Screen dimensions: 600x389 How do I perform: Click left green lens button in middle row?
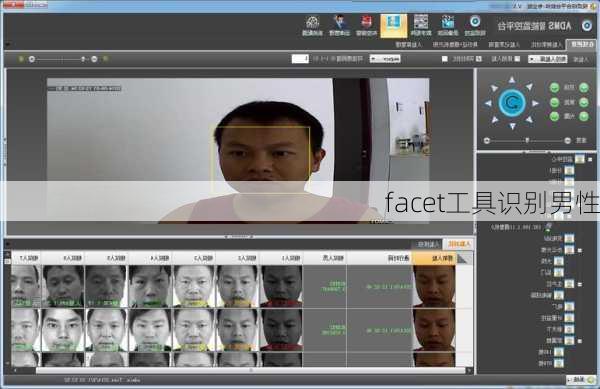[x=554, y=102]
